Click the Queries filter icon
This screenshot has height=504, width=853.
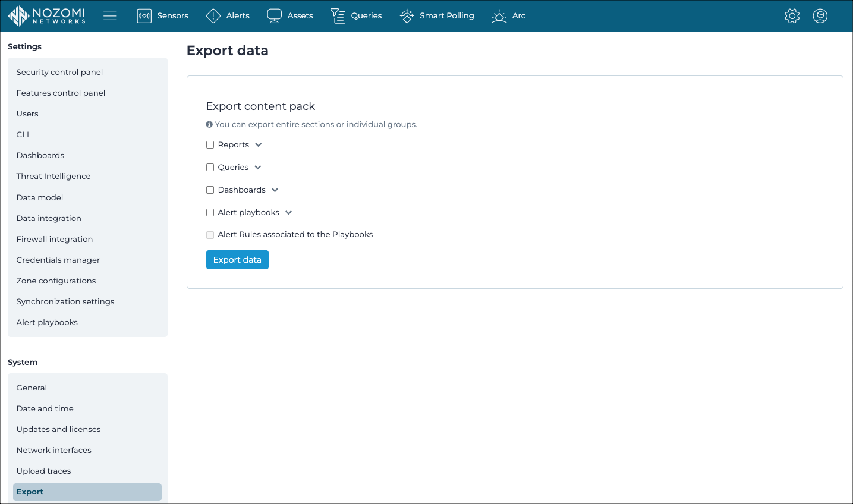[x=338, y=16]
